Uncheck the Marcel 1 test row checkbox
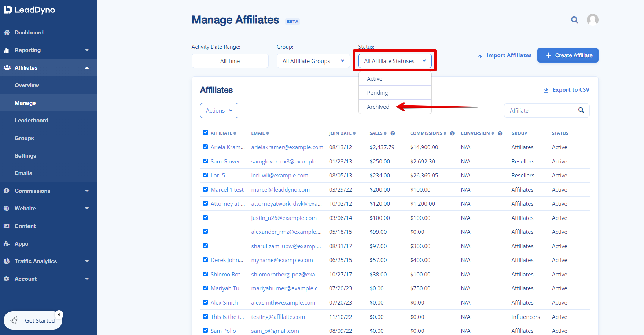644x335 pixels. point(205,189)
